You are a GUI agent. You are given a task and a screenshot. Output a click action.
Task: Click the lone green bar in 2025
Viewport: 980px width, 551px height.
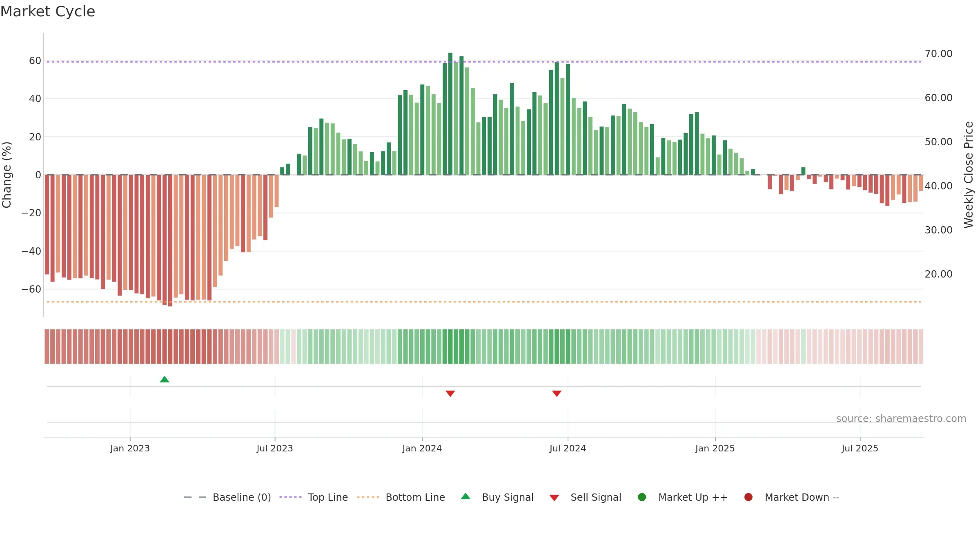pyautogui.click(x=803, y=171)
